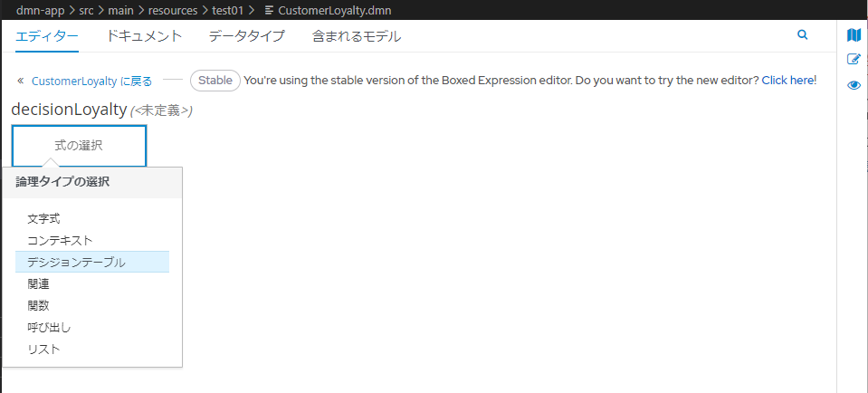Open the search magnifier icon
The image size is (868, 393).
click(802, 35)
